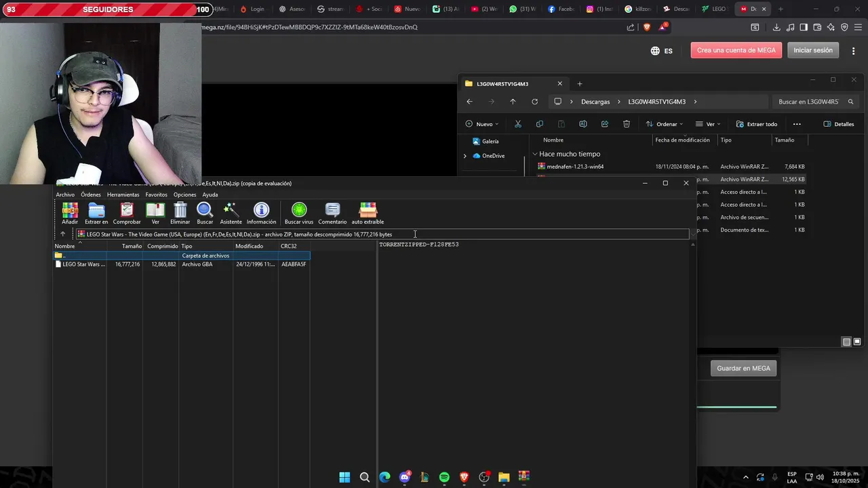Open the Herramientas menu in WinRAR
Image resolution: width=868 pixels, height=488 pixels.
(x=123, y=195)
